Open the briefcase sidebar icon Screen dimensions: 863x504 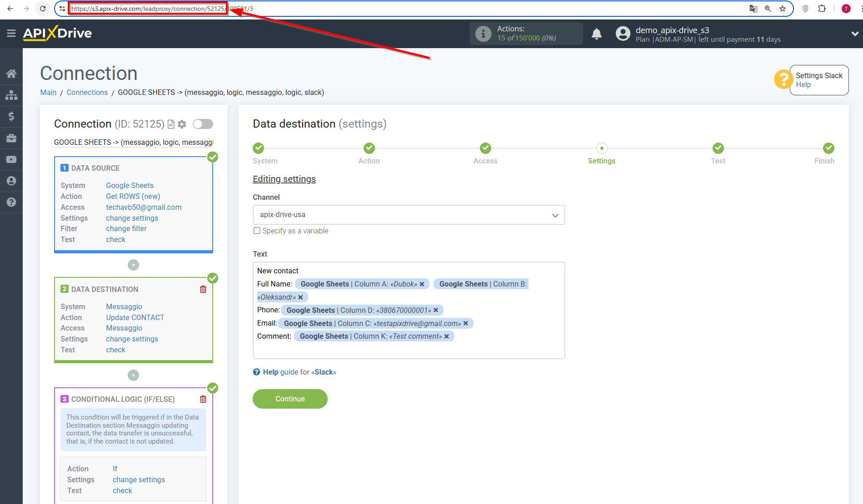coord(11,138)
